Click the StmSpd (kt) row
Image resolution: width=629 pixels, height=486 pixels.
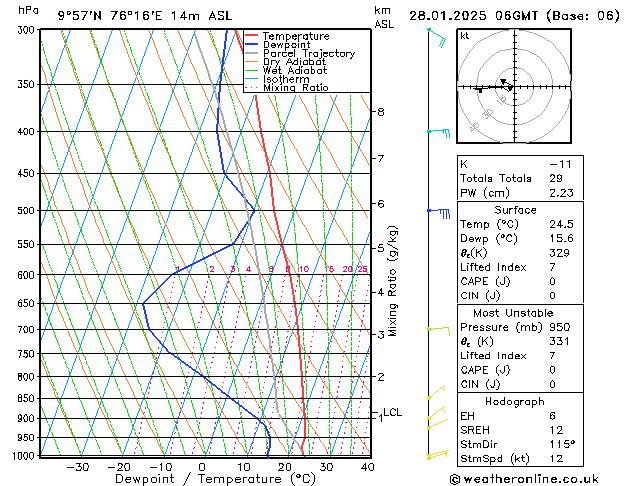pyautogui.click(x=520, y=459)
